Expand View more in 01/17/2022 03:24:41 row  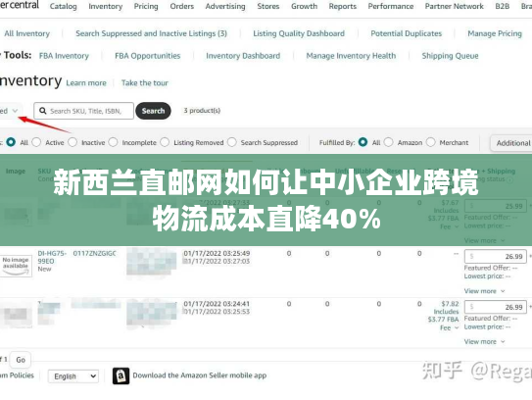[484, 341]
